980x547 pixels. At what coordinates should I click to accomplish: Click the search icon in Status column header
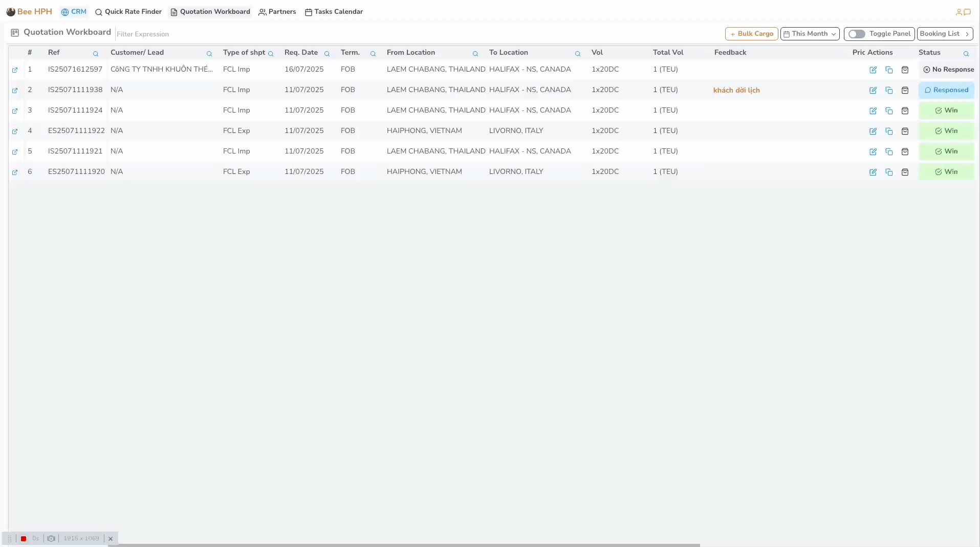pyautogui.click(x=966, y=54)
